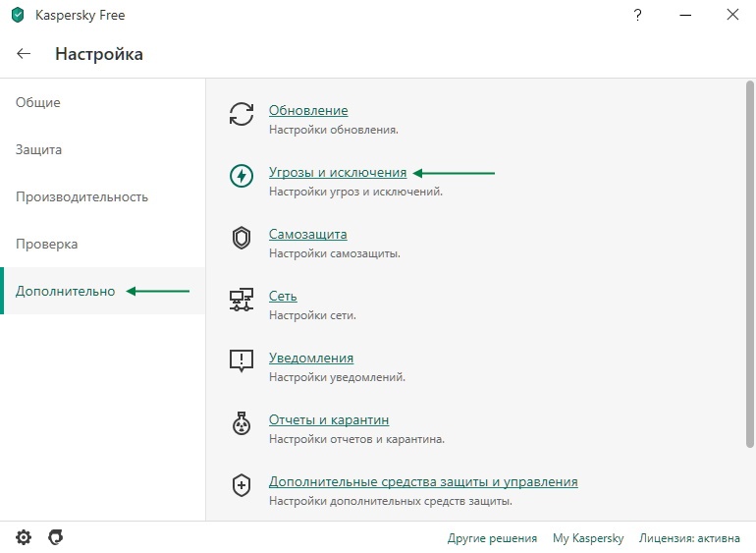Click the additional protection shield plus icon

point(242,485)
